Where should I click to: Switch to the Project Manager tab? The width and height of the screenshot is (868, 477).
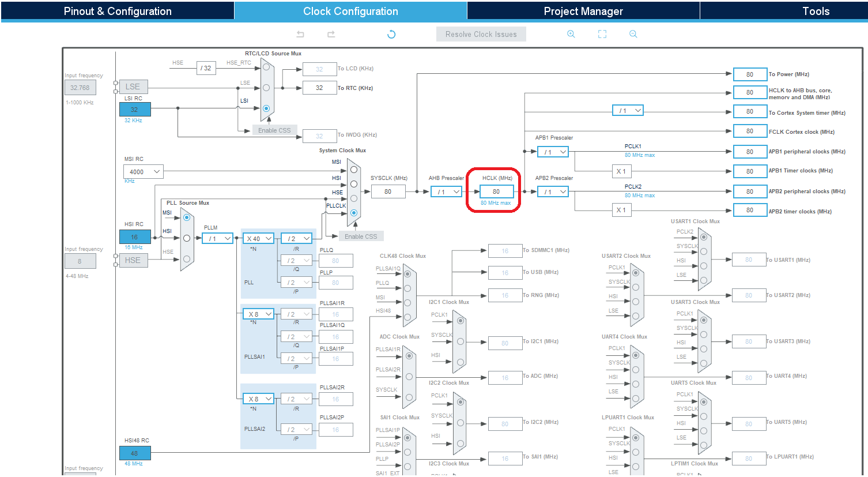(583, 10)
